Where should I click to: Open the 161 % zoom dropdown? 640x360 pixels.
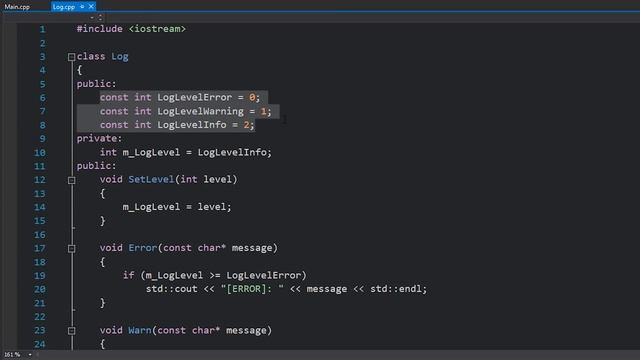click(x=30, y=355)
